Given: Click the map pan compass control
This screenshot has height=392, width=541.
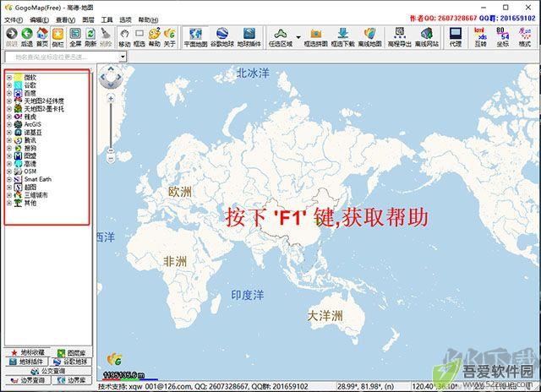Looking at the screenshot, I should pyautogui.click(x=111, y=77).
